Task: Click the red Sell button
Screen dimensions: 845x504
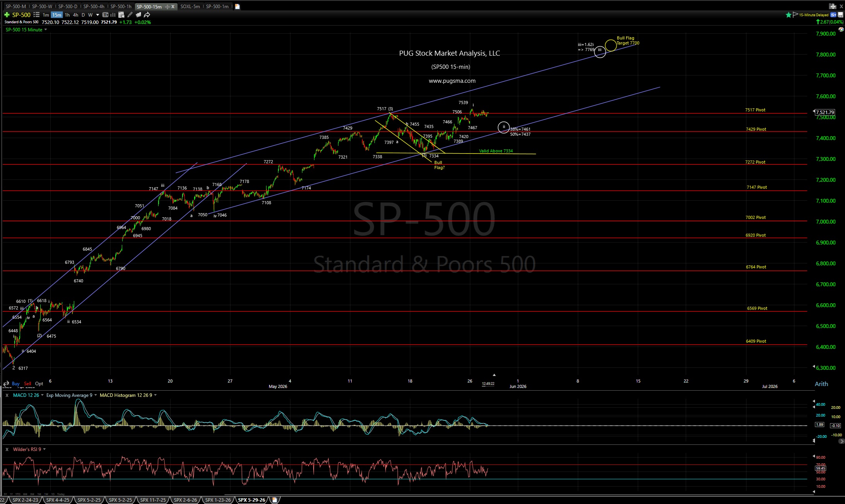Action: click(x=27, y=383)
